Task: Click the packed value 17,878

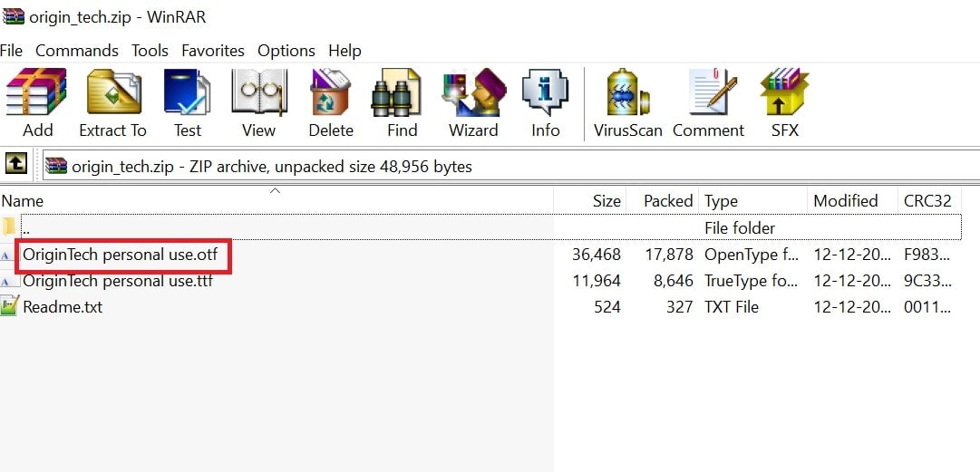Action: (669, 255)
